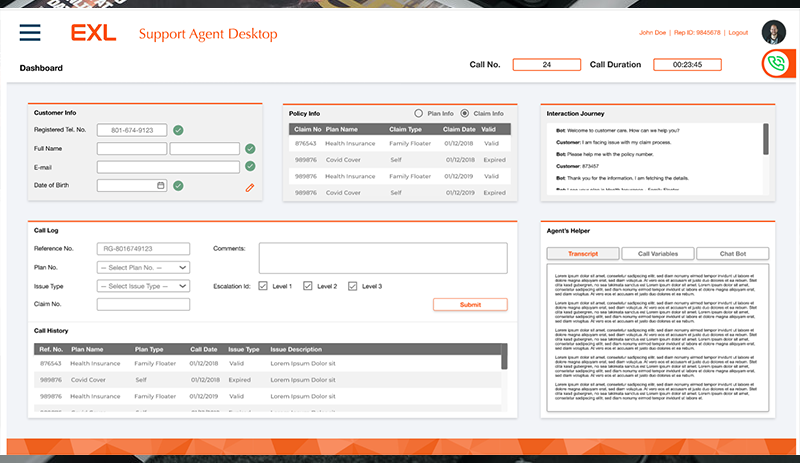The image size is (800, 463).
Task: Click green verified checkmark beside telephone number
Action: coord(177,130)
